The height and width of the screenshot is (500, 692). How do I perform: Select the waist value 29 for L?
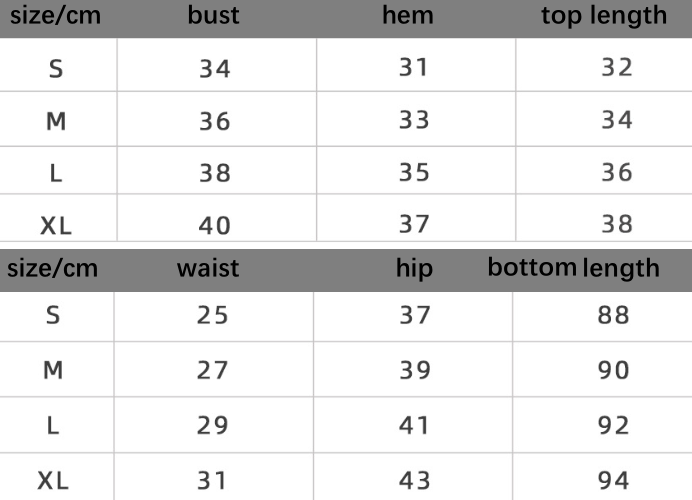[x=213, y=424]
